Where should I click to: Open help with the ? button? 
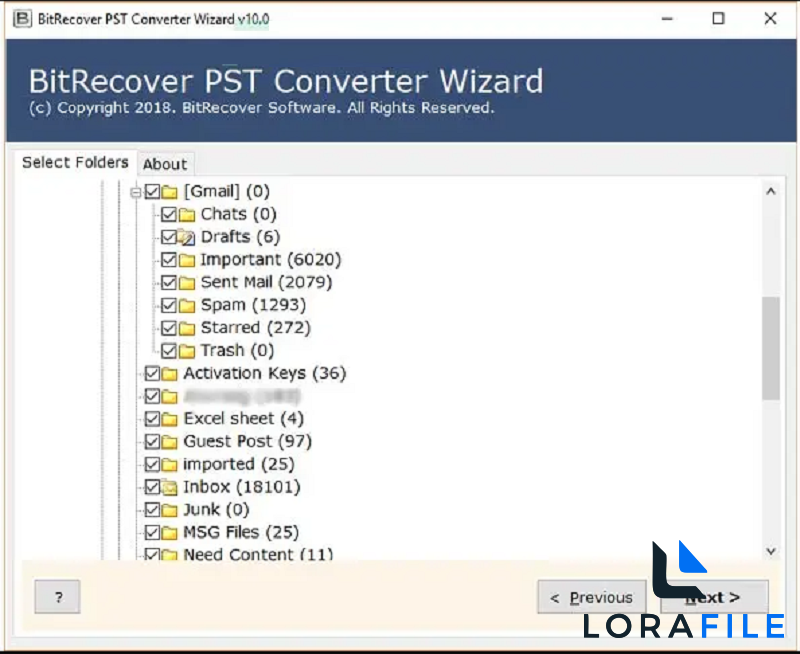point(58,597)
